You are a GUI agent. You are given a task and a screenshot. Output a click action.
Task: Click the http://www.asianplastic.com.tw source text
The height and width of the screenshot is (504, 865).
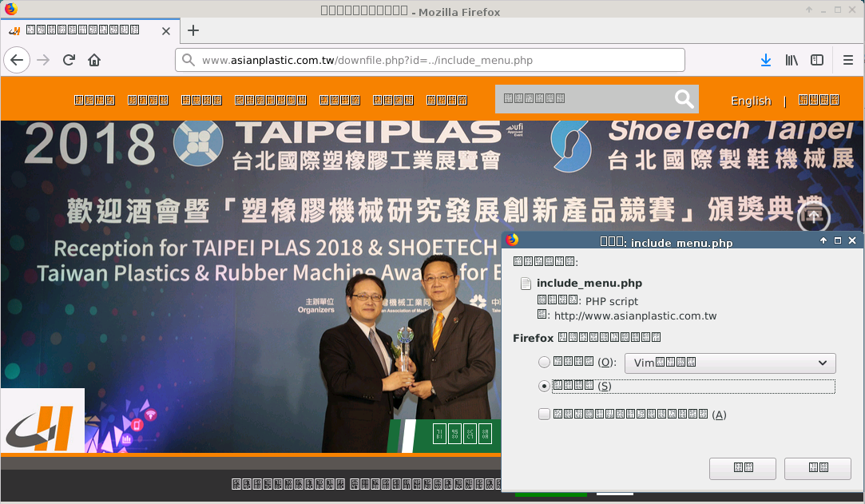pos(635,316)
